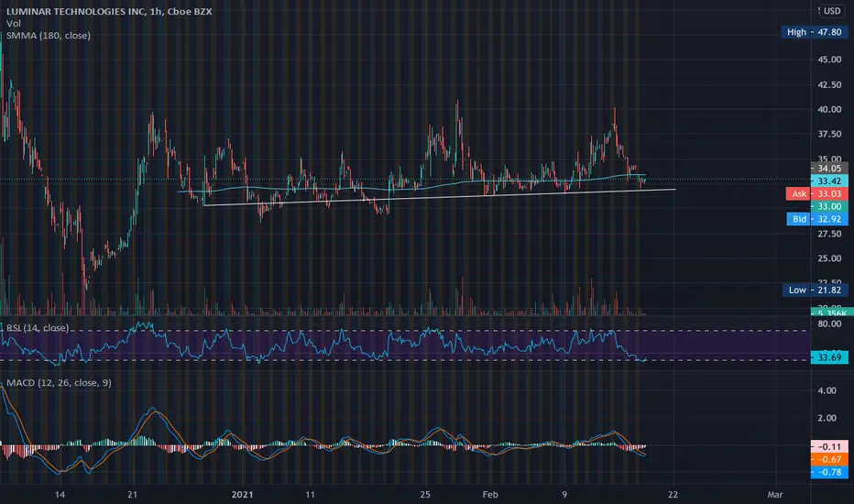Click the Bid 32.92 price tag
Viewport: 854px width, 504px height.
817,219
